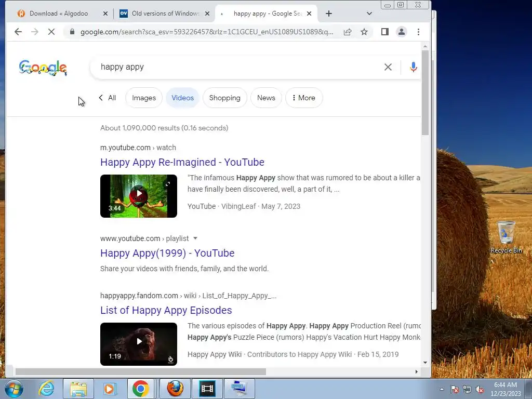Select the Recycle Bin desktop icon
Image resolution: width=532 pixels, height=399 pixels.
point(506,237)
